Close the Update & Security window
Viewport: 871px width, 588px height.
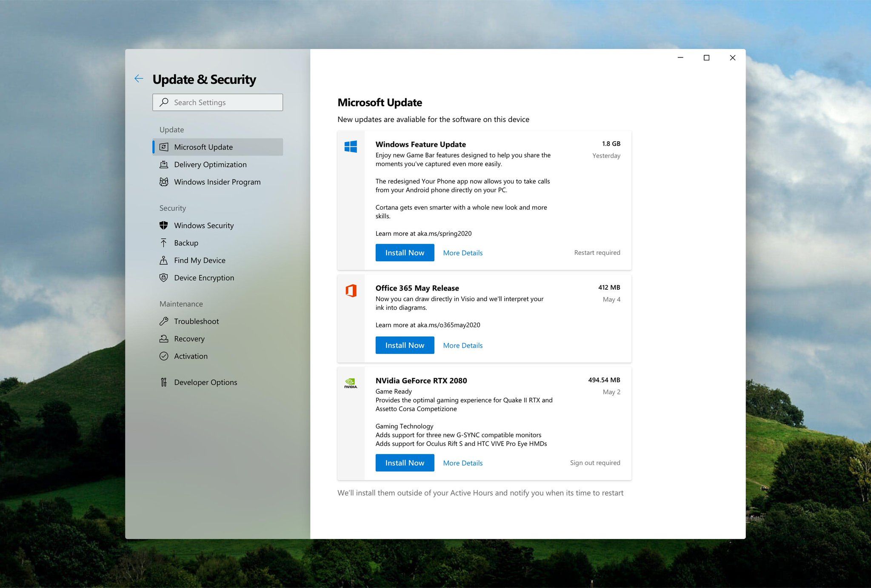pyautogui.click(x=732, y=57)
